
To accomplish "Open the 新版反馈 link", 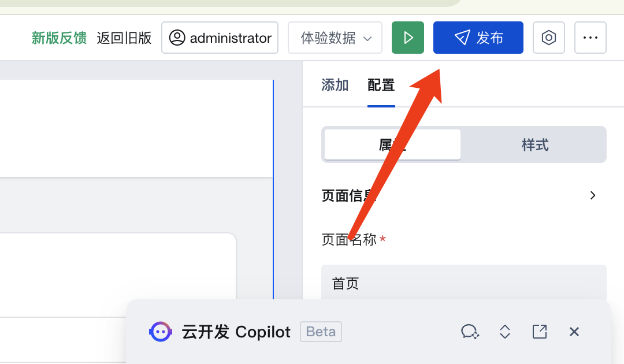I will [60, 38].
